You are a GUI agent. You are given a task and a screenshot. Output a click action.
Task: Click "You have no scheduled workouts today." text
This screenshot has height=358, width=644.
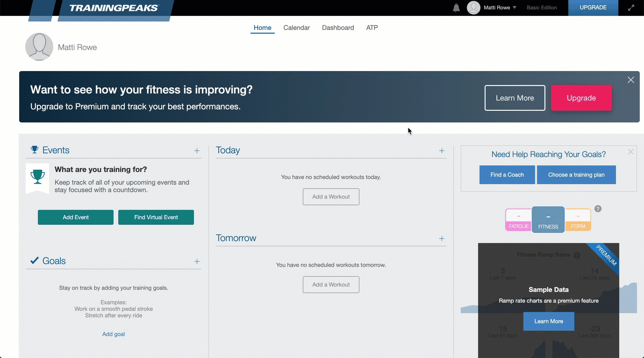(331, 177)
